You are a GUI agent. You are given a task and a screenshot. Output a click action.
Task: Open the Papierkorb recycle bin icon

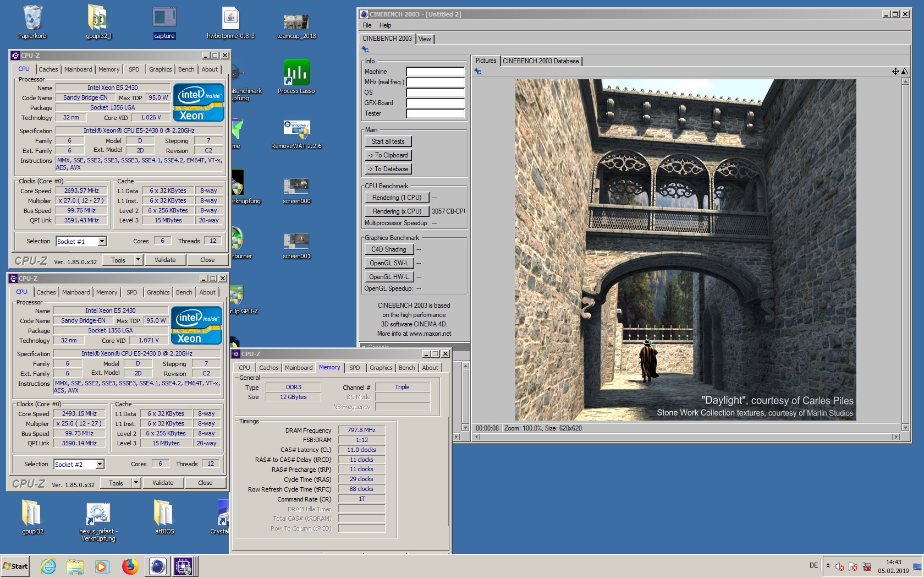click(32, 22)
